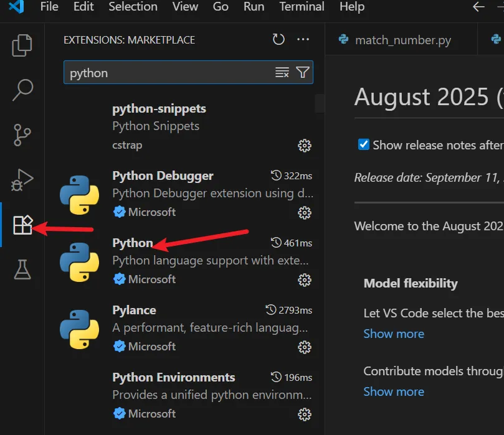504x435 pixels.
Task: Click the extensions search input field
Action: click(x=168, y=73)
